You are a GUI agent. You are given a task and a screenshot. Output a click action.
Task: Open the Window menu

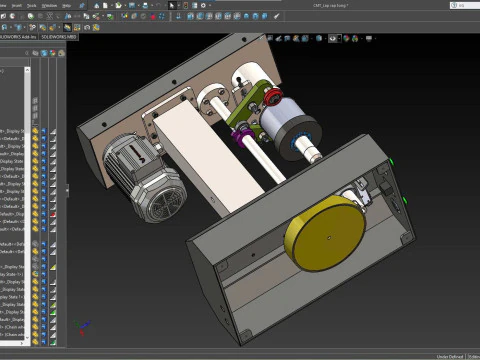click(x=49, y=6)
